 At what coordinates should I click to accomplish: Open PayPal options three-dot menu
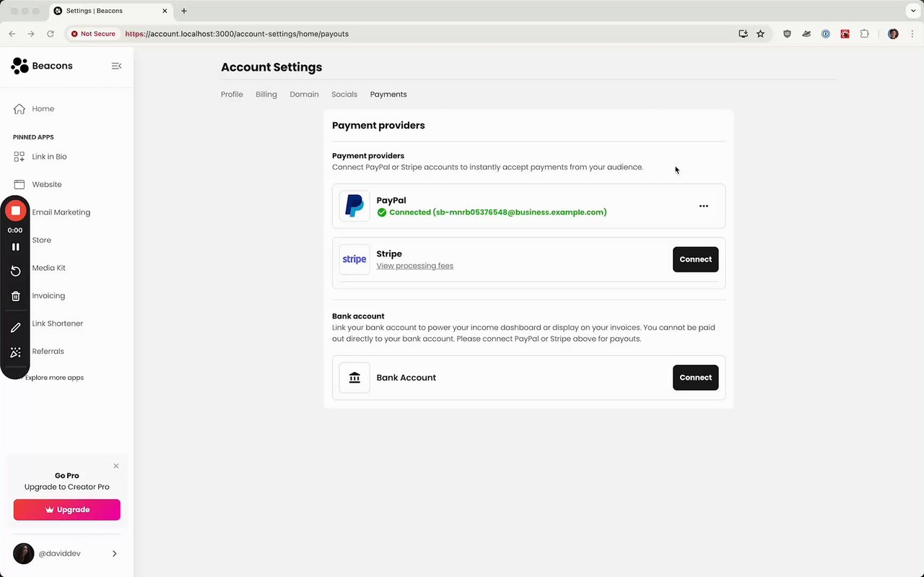click(704, 207)
